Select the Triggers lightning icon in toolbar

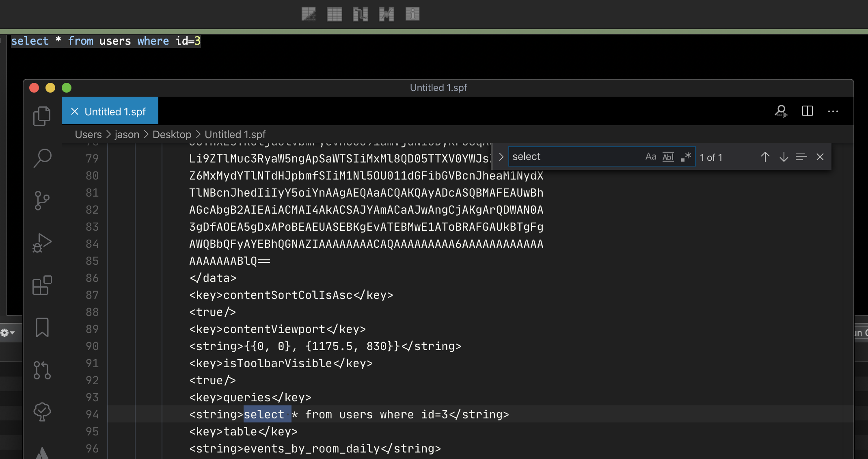point(386,14)
